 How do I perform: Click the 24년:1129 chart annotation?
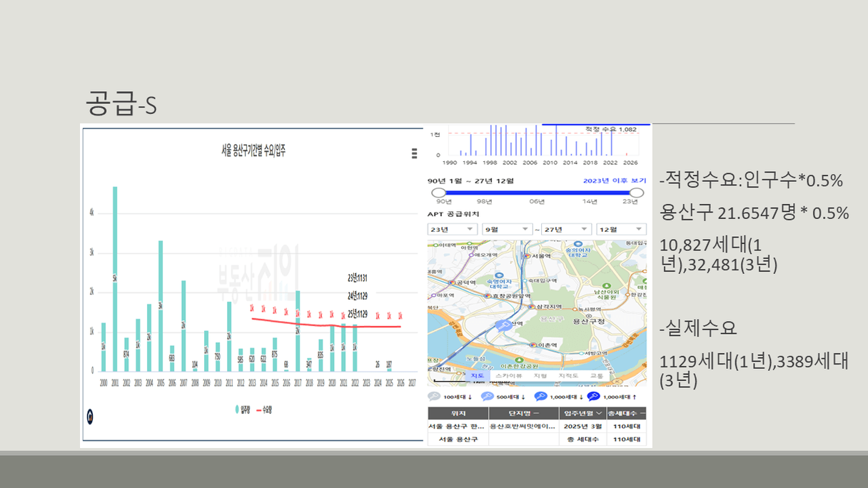357,295
